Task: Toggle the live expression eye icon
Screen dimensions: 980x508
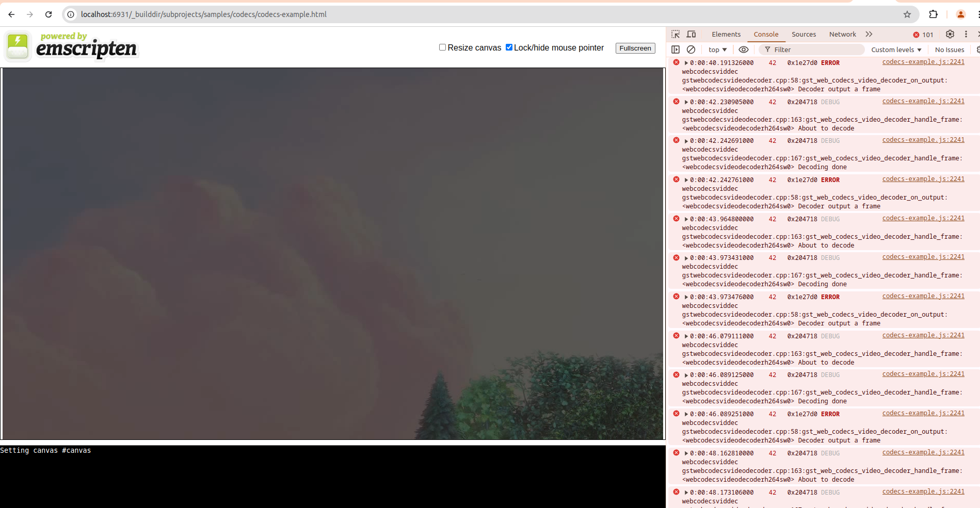Action: (743, 50)
